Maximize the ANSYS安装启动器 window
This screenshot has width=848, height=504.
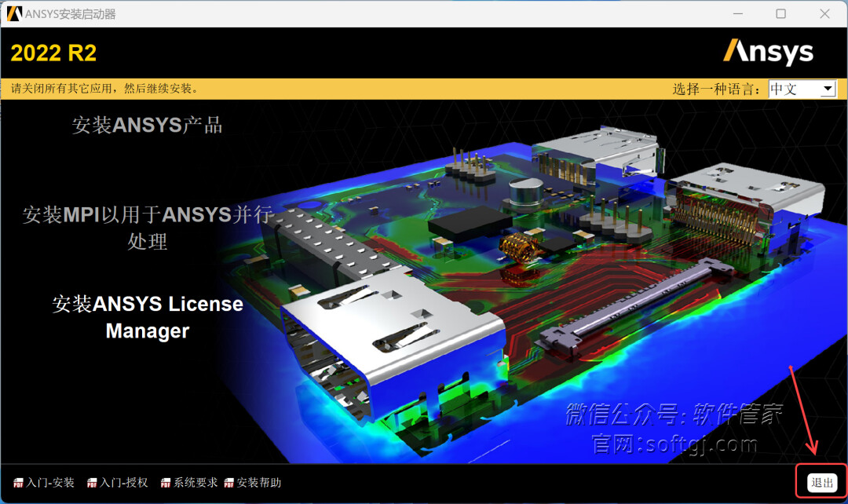pos(781,13)
